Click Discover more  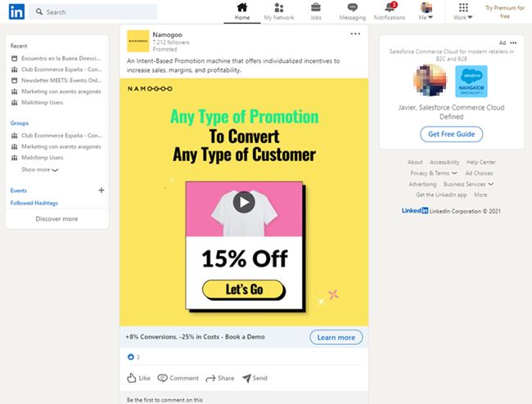[56, 219]
